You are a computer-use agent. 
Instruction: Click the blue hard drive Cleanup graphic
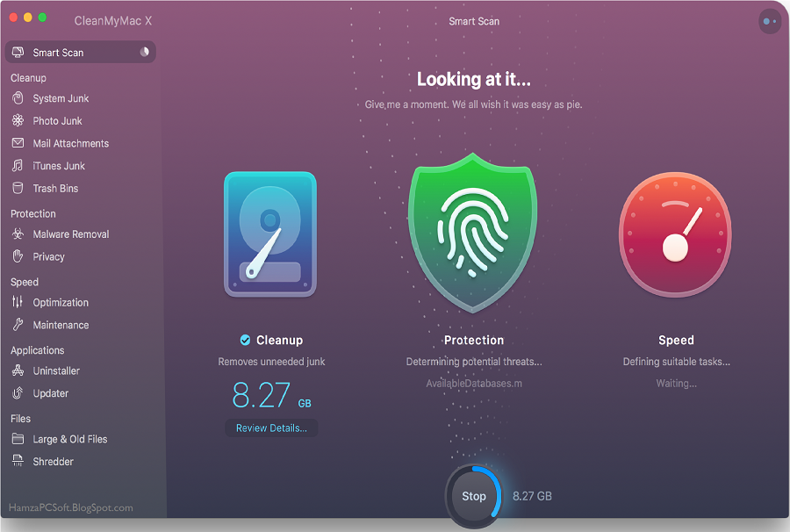pyautogui.click(x=270, y=234)
